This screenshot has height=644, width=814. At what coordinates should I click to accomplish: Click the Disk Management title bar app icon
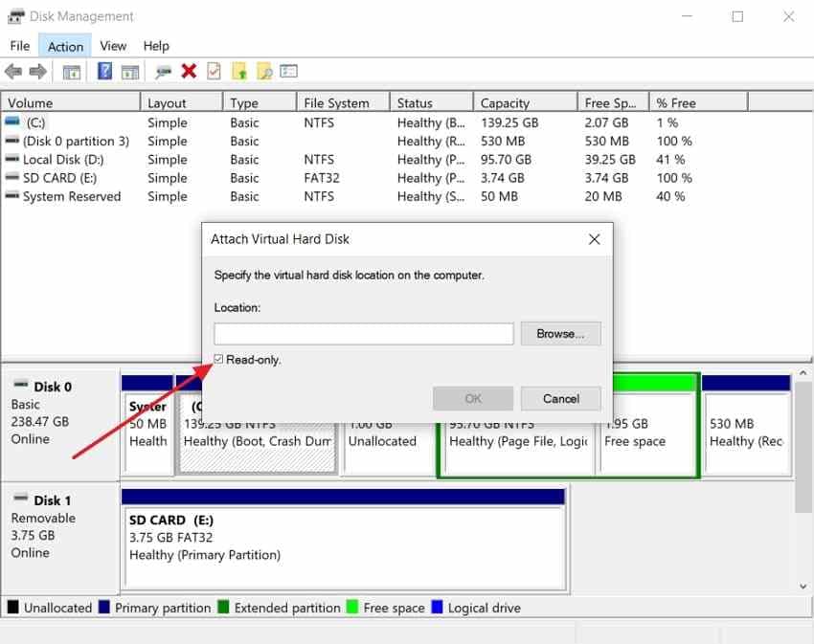pyautogui.click(x=15, y=16)
